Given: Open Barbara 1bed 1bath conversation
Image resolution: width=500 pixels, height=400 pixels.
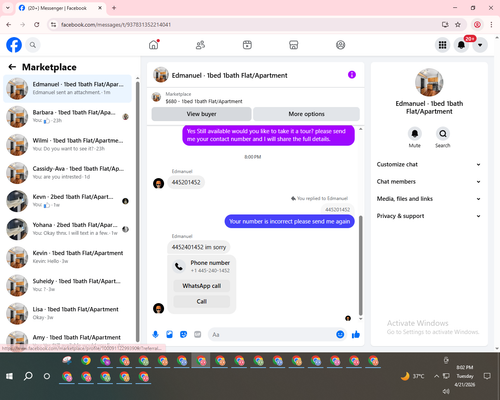Looking at the screenshot, I should (x=68, y=117).
